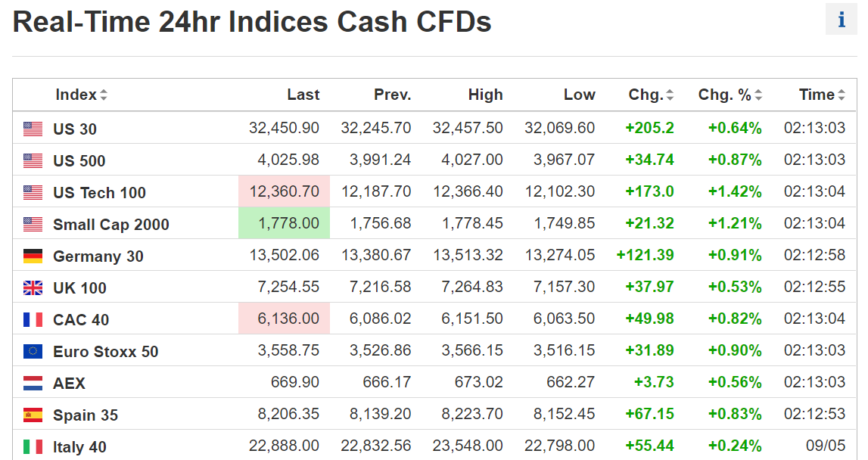Sort table by Index column arrows

[104, 95]
